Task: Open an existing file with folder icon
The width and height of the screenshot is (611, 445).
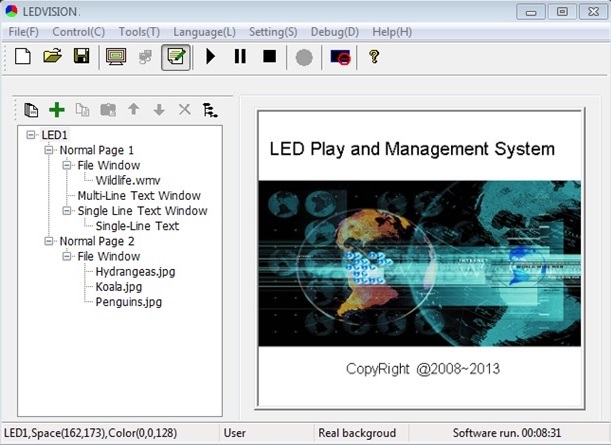Action: pos(53,57)
